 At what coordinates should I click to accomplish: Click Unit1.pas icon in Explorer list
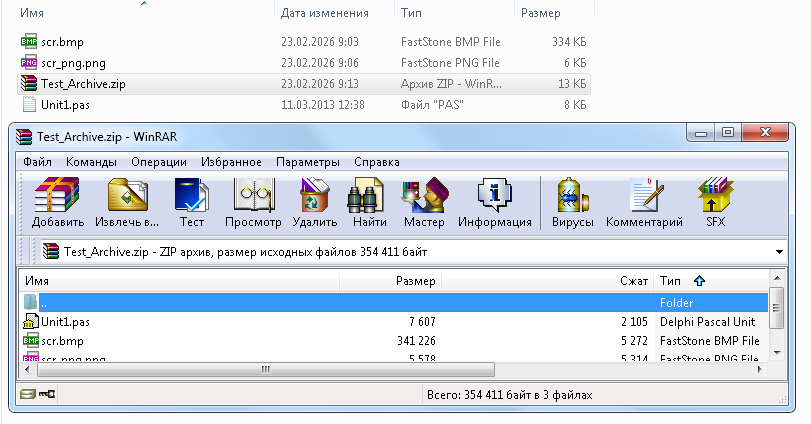tap(29, 104)
